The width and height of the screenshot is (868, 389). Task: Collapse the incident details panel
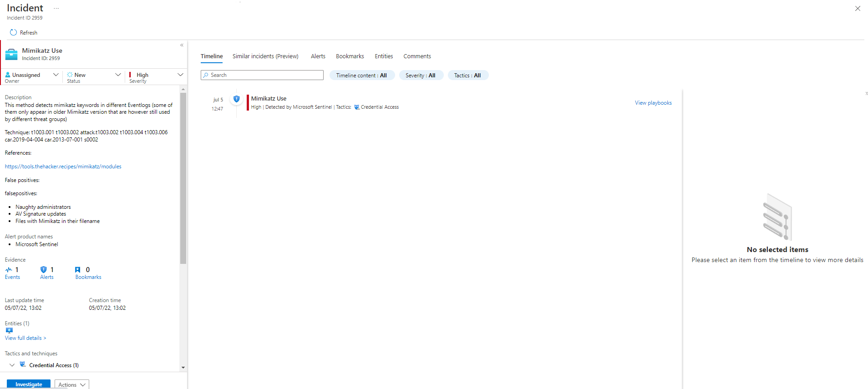pos(182,45)
